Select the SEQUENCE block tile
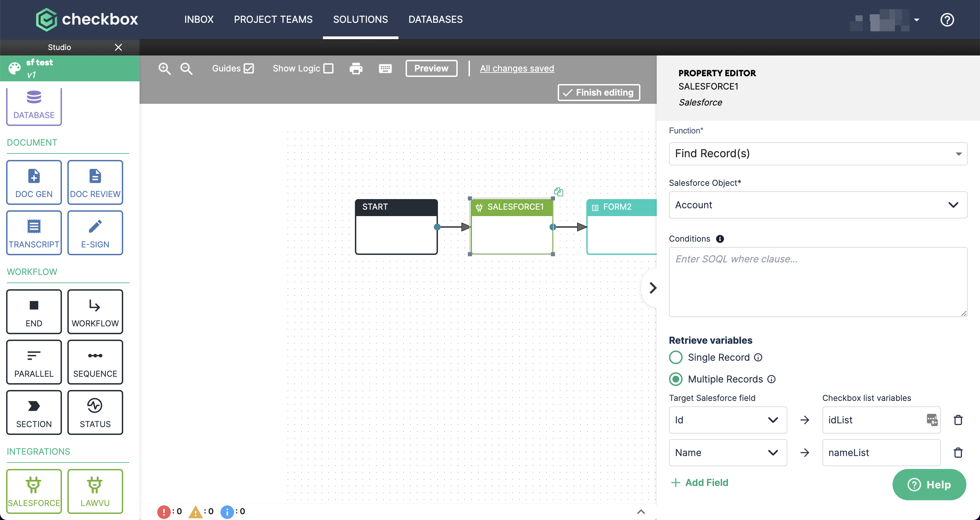The image size is (980, 520). click(95, 362)
